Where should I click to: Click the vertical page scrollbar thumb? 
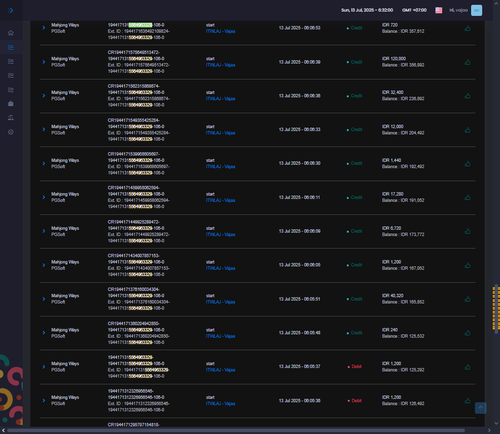click(496, 309)
